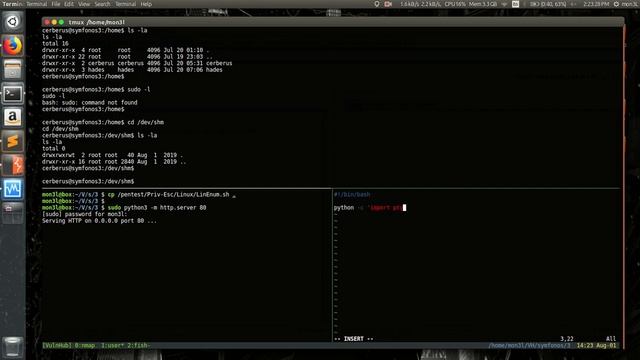The height and width of the screenshot is (360, 640).
Task: Click the /home/mon3l path in tmux status bar
Action: point(529,345)
